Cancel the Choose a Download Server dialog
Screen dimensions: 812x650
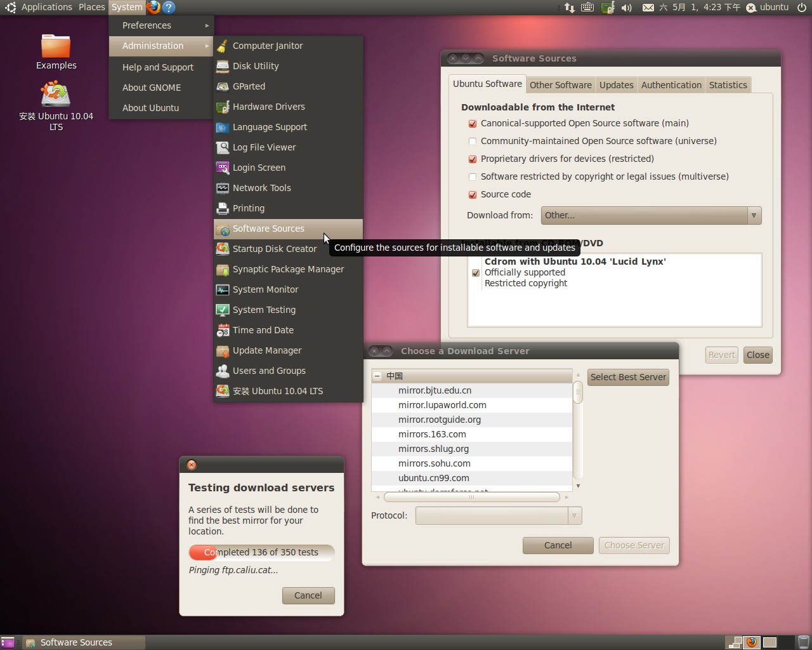pos(558,545)
